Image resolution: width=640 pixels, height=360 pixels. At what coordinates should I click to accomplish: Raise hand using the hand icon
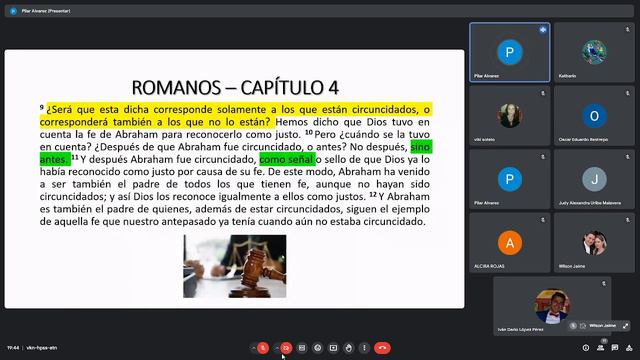tap(349, 348)
